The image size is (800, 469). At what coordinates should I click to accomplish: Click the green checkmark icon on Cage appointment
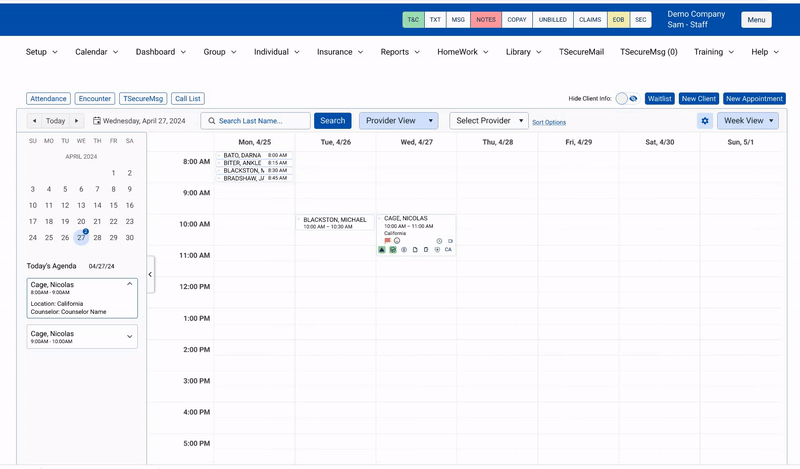(393, 250)
